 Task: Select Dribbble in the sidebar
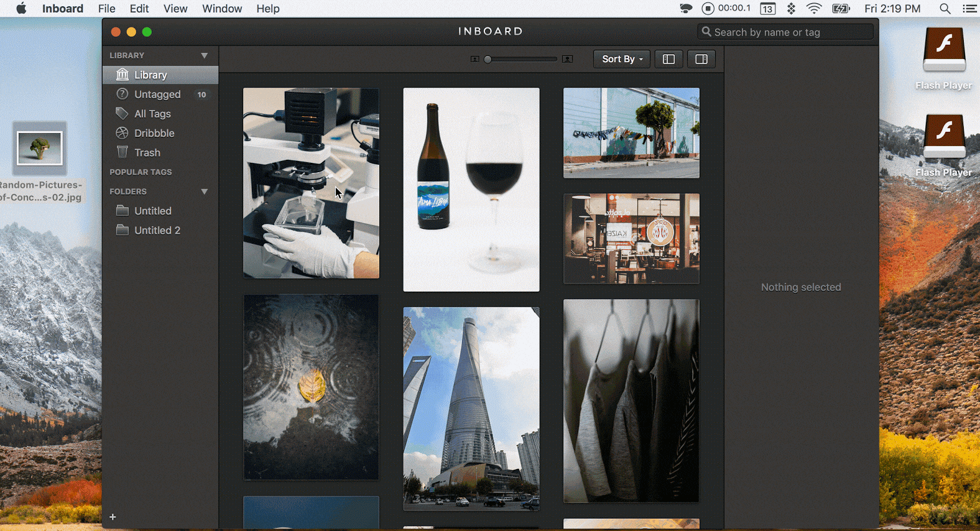tap(160, 133)
